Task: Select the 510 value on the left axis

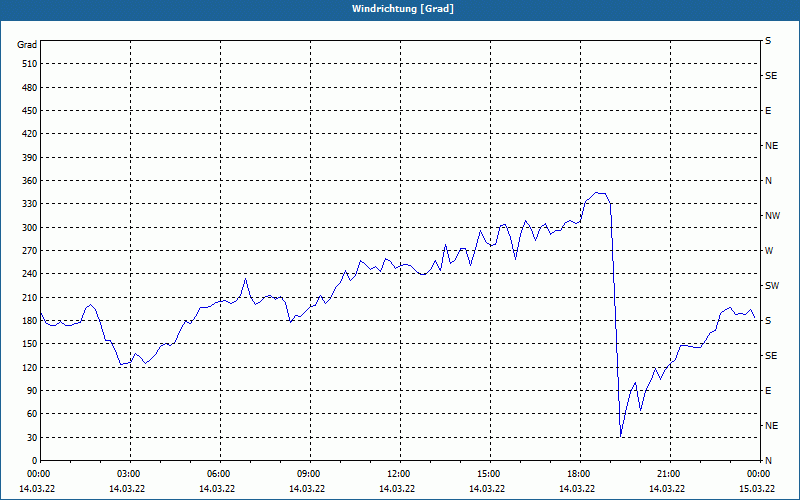Action: click(x=30, y=64)
